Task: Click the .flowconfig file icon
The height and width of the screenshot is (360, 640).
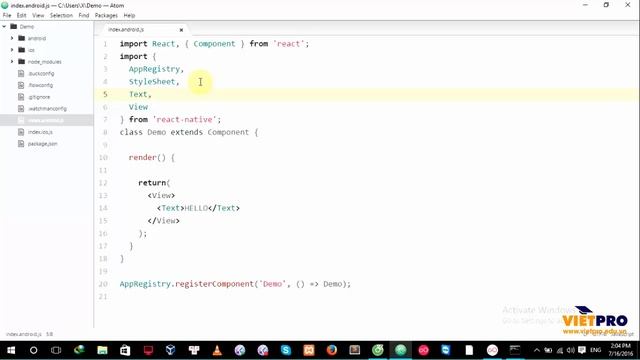Action: click(x=21, y=85)
